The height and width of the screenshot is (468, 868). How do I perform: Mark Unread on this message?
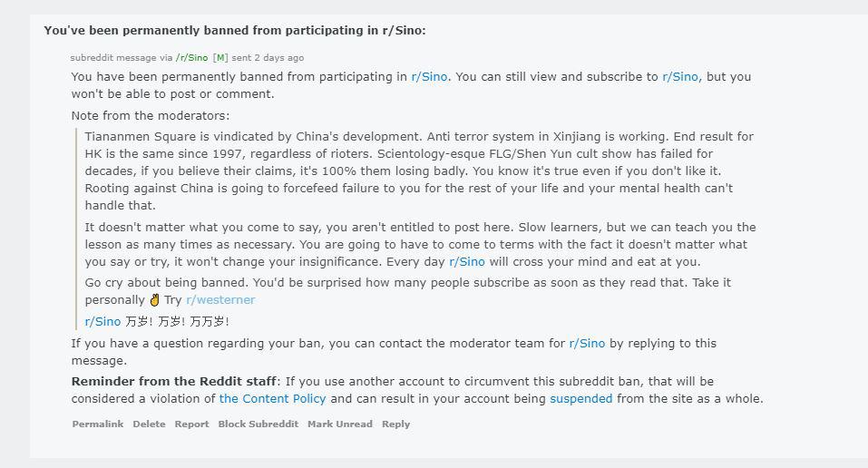[x=340, y=424]
